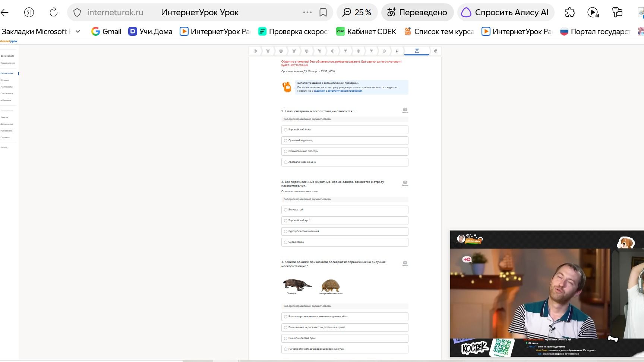The height and width of the screenshot is (362, 644).
Task: Select the answer Европейский бобр
Action: [x=345, y=130]
